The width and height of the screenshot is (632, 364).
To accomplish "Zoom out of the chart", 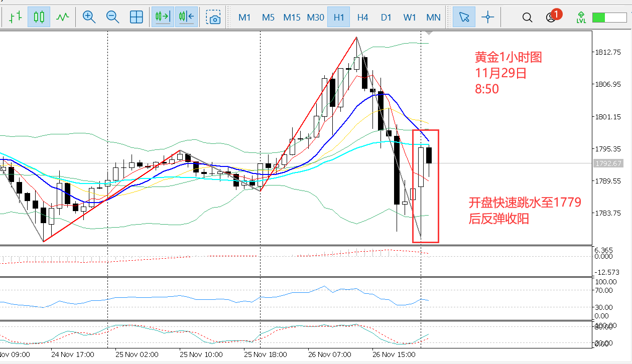I will tap(112, 17).
